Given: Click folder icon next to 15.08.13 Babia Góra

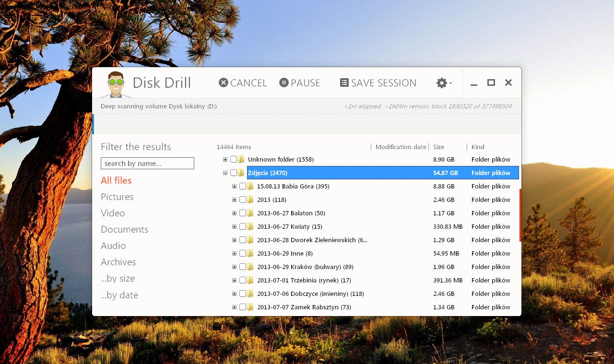Looking at the screenshot, I should [250, 186].
